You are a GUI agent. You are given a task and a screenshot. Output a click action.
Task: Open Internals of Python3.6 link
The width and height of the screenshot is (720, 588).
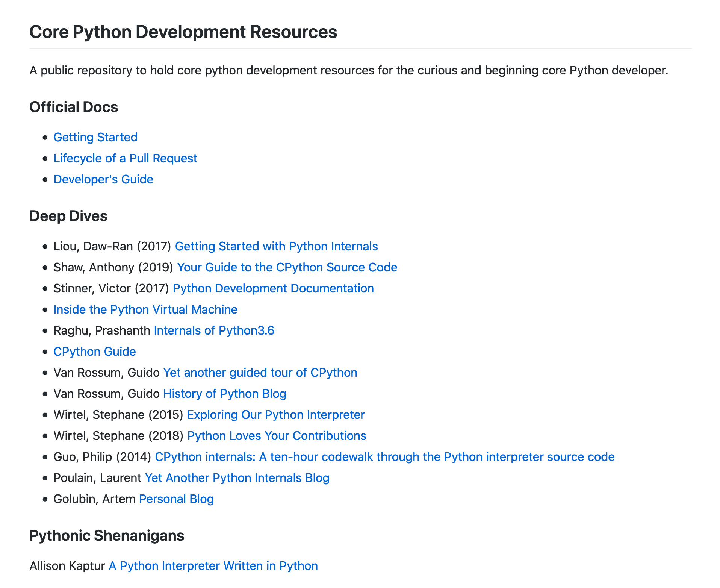pos(214,330)
